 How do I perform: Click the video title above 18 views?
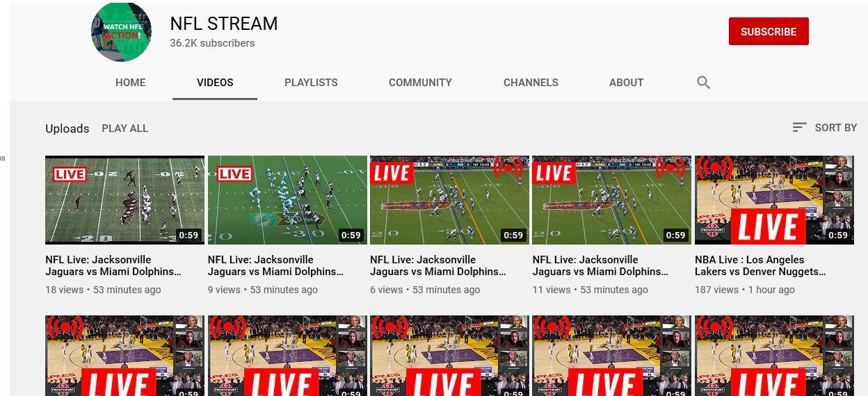(113, 265)
